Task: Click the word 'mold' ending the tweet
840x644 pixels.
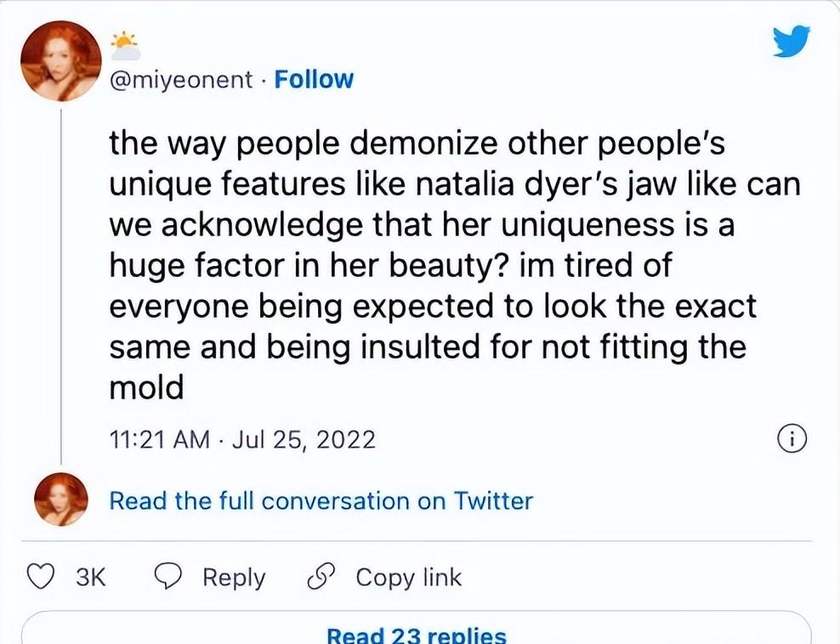Action: pyautogui.click(x=146, y=387)
